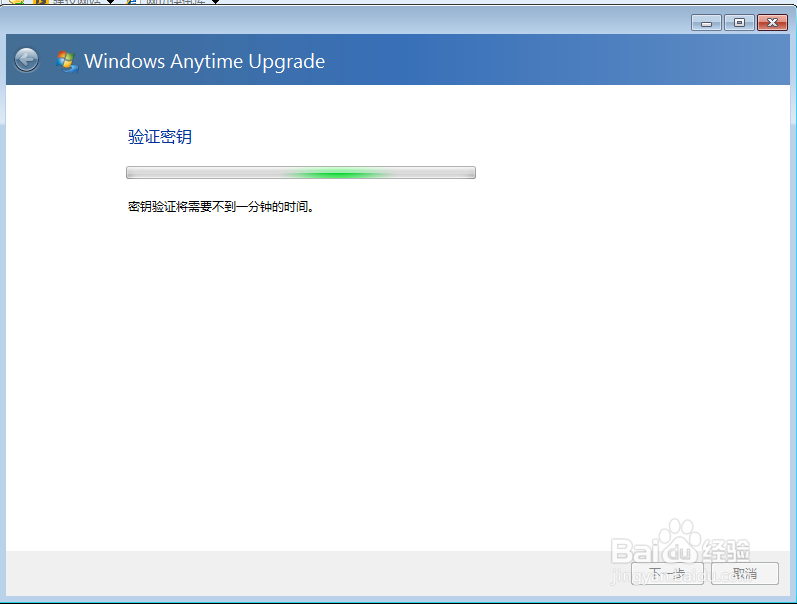Image resolution: width=797 pixels, height=604 pixels.
Task: Click the back arrow button
Action: point(26,60)
